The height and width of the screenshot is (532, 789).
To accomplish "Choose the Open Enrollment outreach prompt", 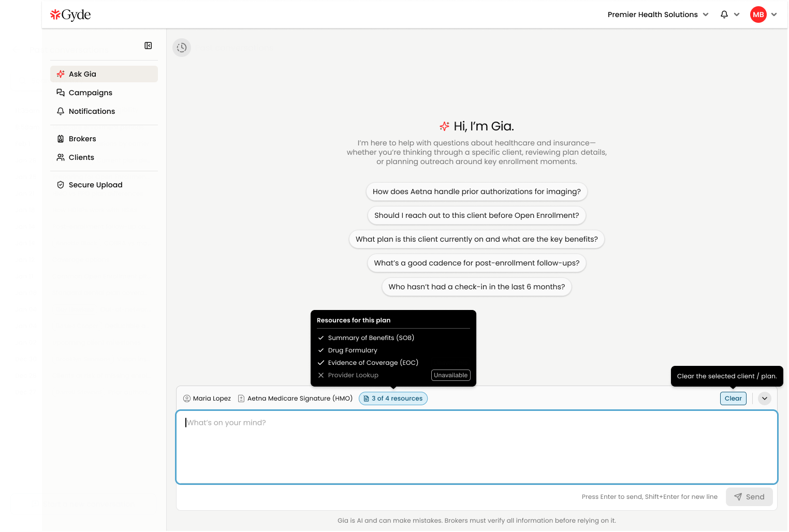I will tap(477, 215).
